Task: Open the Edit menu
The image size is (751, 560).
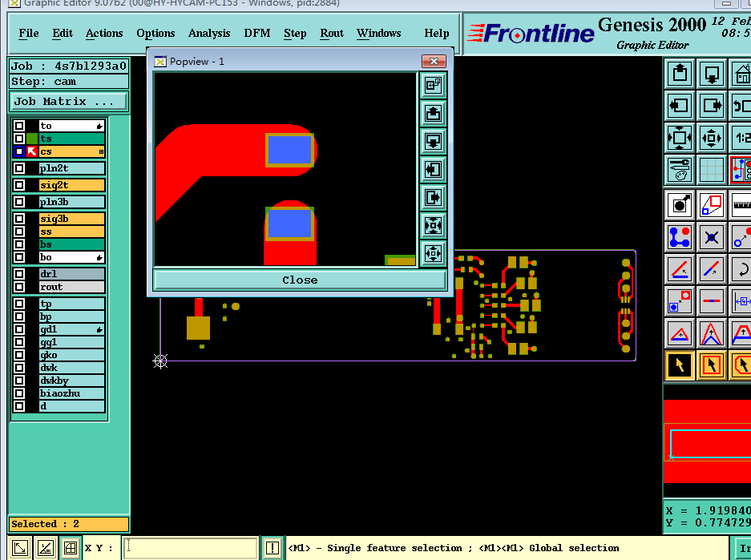Action: 63,33
